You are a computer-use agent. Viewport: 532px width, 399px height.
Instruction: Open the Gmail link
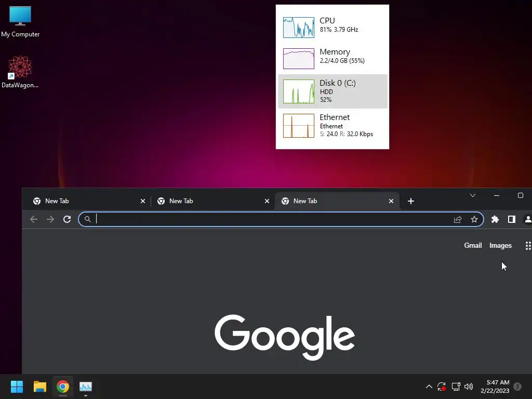click(x=473, y=245)
